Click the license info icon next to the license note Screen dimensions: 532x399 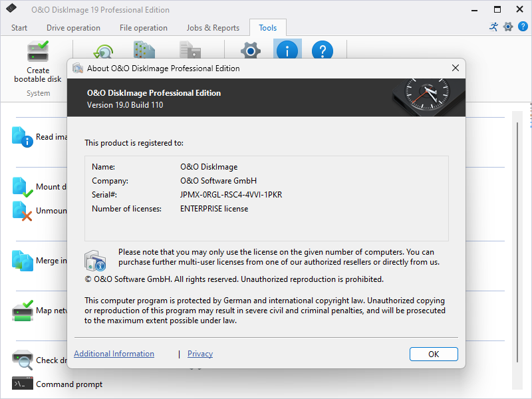[x=95, y=261]
